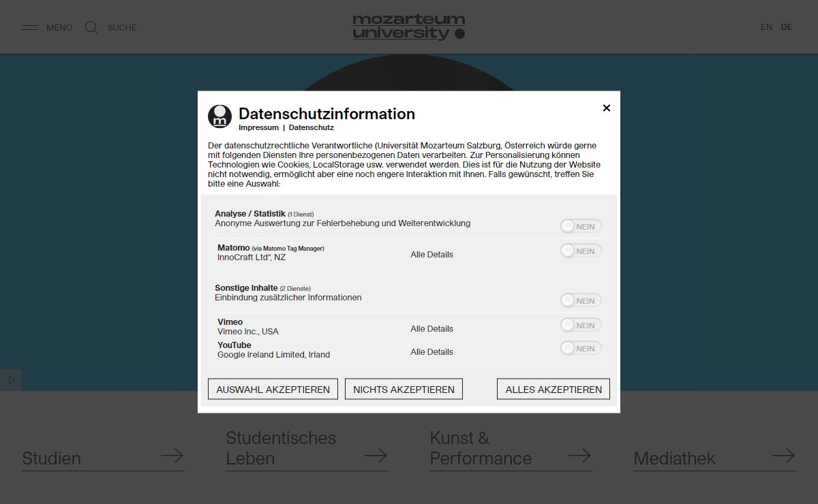Click the play triangle icon at the left edge
The height and width of the screenshot is (504, 818).
tap(12, 380)
